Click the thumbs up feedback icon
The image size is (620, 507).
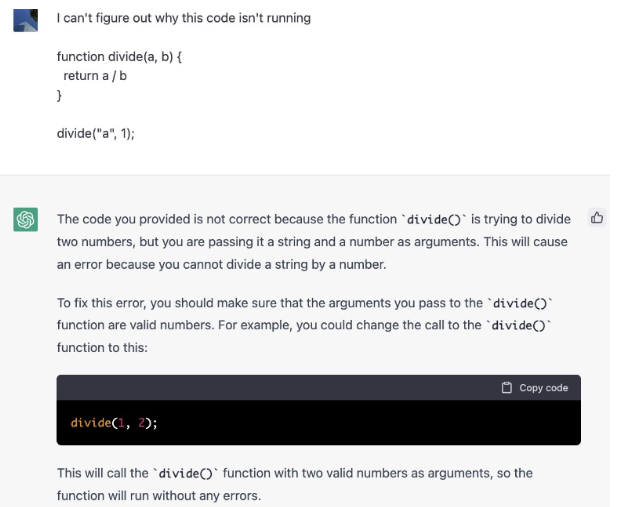(x=597, y=217)
